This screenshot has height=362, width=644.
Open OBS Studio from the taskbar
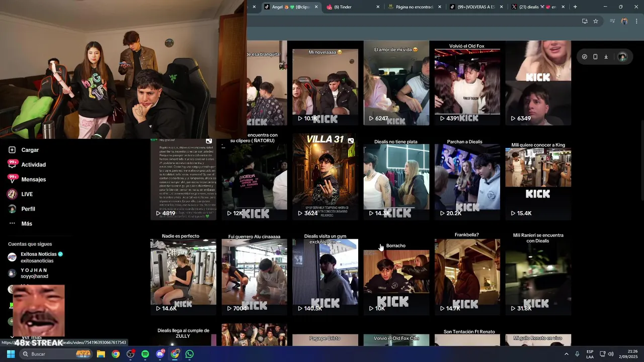[x=130, y=354]
